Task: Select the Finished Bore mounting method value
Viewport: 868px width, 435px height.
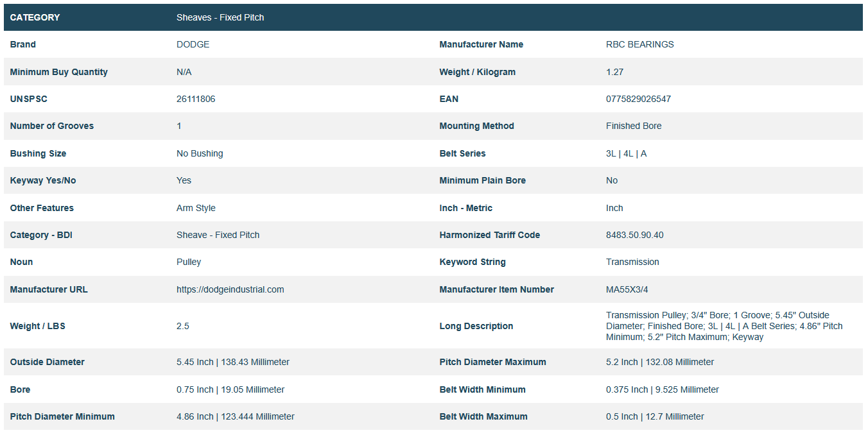Action: coord(633,126)
